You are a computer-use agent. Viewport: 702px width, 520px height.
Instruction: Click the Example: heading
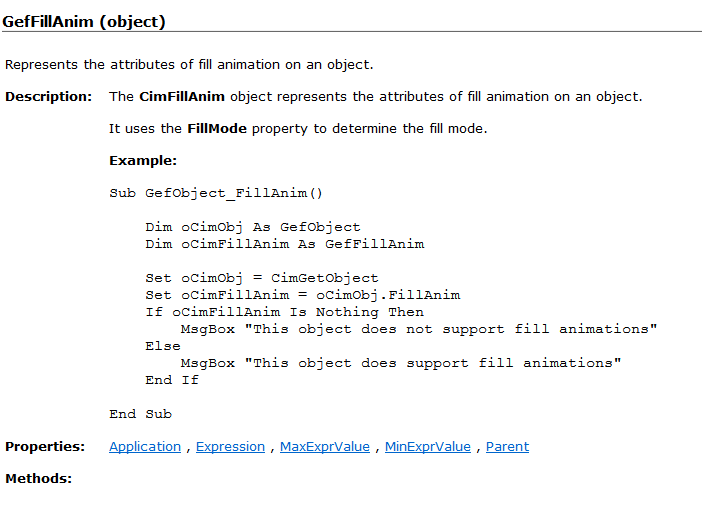[143, 161]
